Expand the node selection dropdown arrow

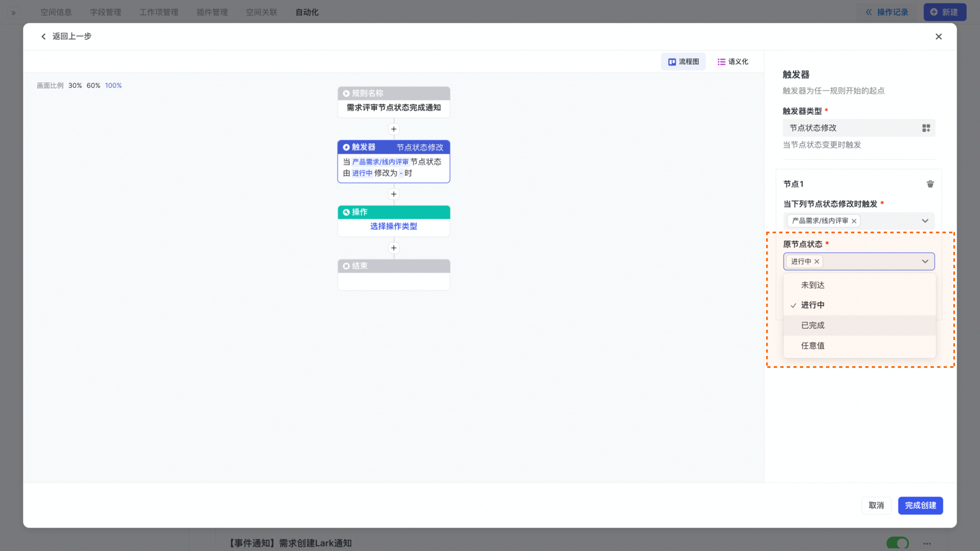pos(925,221)
